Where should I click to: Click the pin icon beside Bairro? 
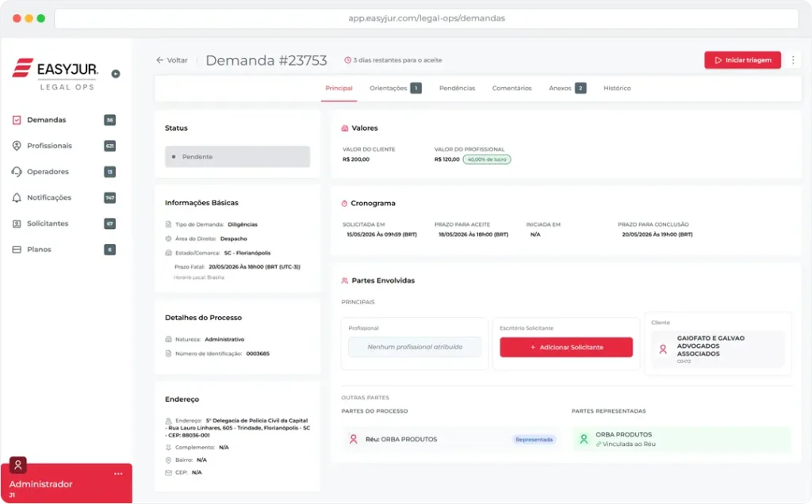[168, 460]
